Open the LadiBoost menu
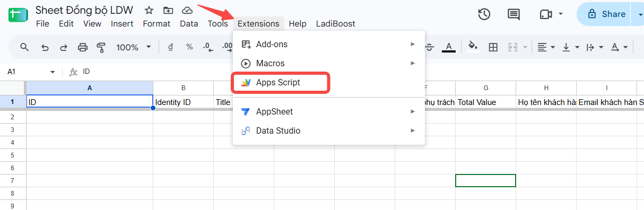This screenshot has height=210, width=644. (x=336, y=23)
